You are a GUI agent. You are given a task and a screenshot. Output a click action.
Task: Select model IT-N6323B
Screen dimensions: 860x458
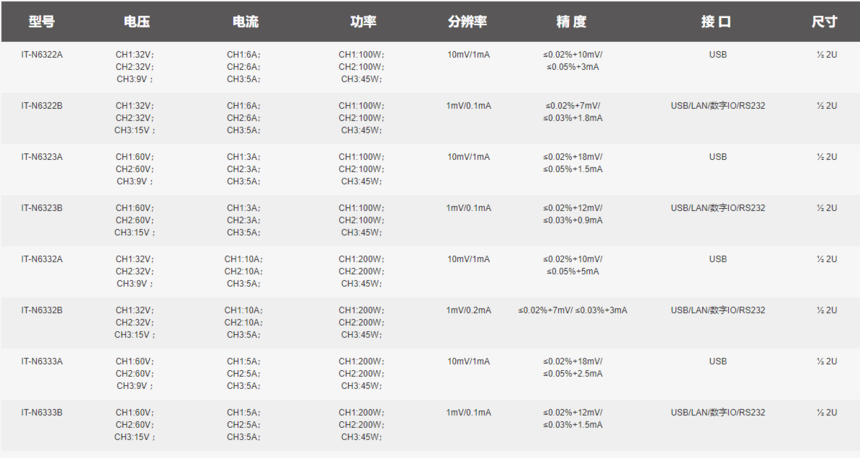coord(42,208)
